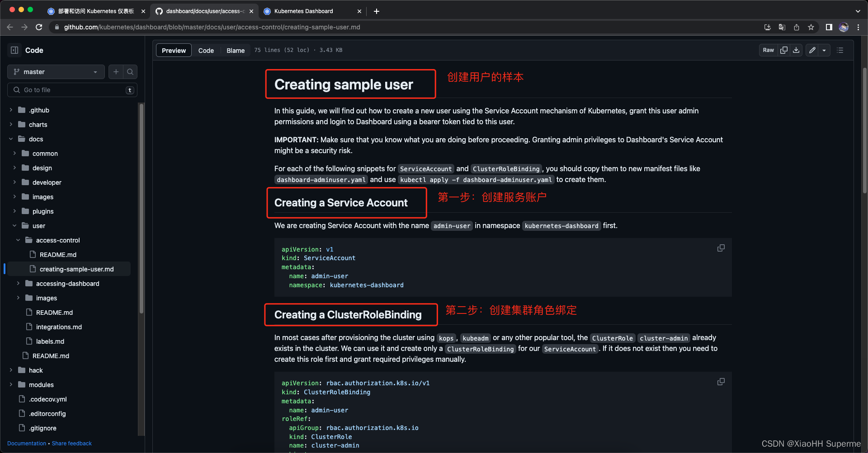The image size is (868, 453).
Task: Open Chrome three-dot menu
Action: (x=858, y=27)
